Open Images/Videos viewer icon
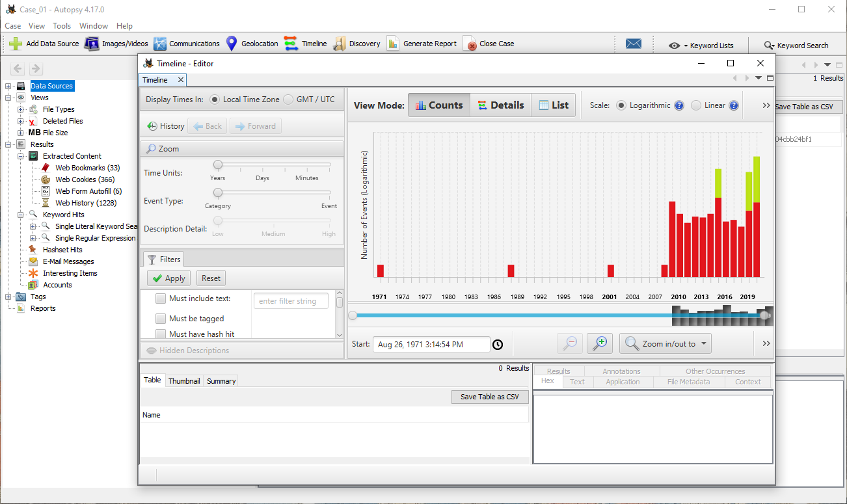This screenshot has width=847, height=504. (x=92, y=44)
